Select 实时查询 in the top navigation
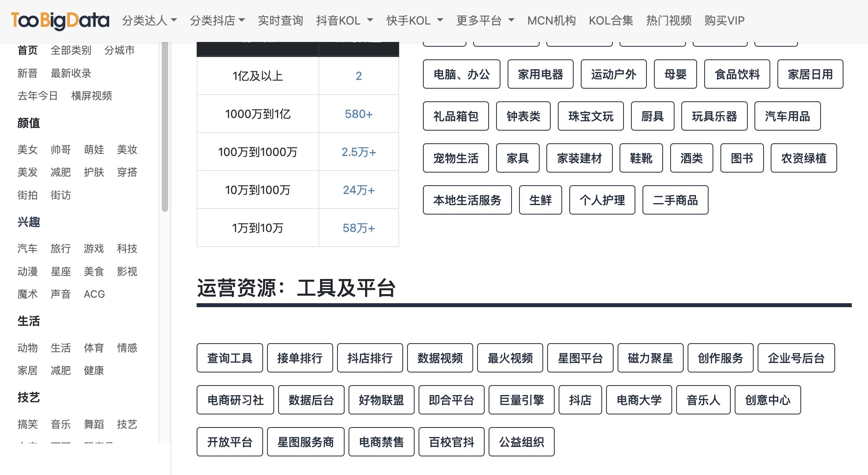This screenshot has height=475, width=868. [280, 21]
